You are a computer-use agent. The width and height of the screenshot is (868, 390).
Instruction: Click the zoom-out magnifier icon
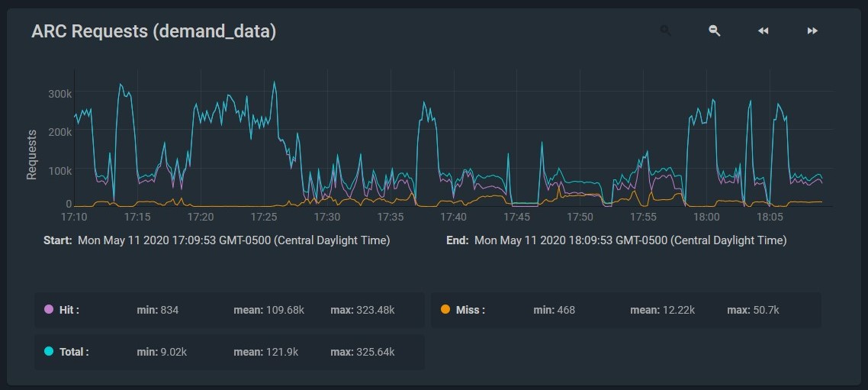click(715, 31)
